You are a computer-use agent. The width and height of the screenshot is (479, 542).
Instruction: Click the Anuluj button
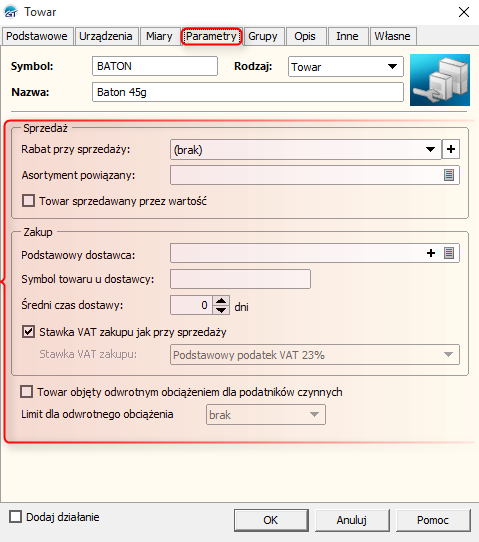(352, 520)
